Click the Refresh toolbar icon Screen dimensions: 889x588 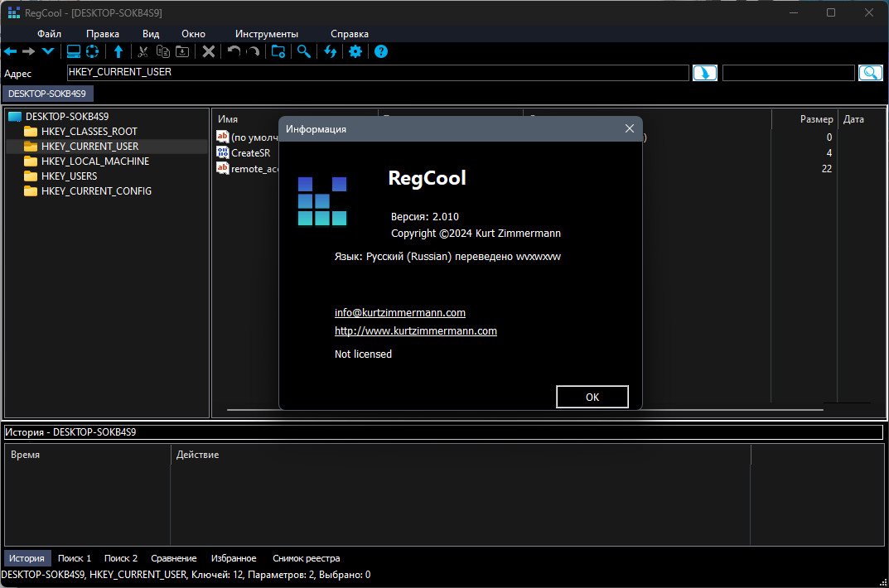click(x=331, y=51)
